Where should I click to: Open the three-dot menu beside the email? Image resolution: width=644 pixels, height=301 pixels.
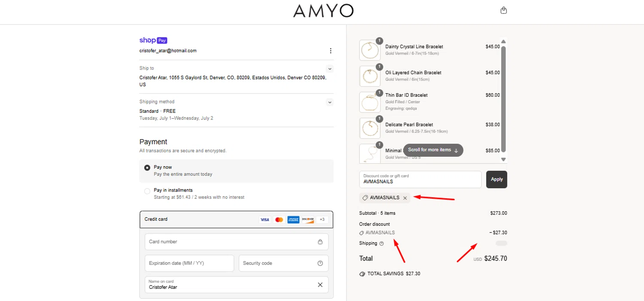coord(331,51)
